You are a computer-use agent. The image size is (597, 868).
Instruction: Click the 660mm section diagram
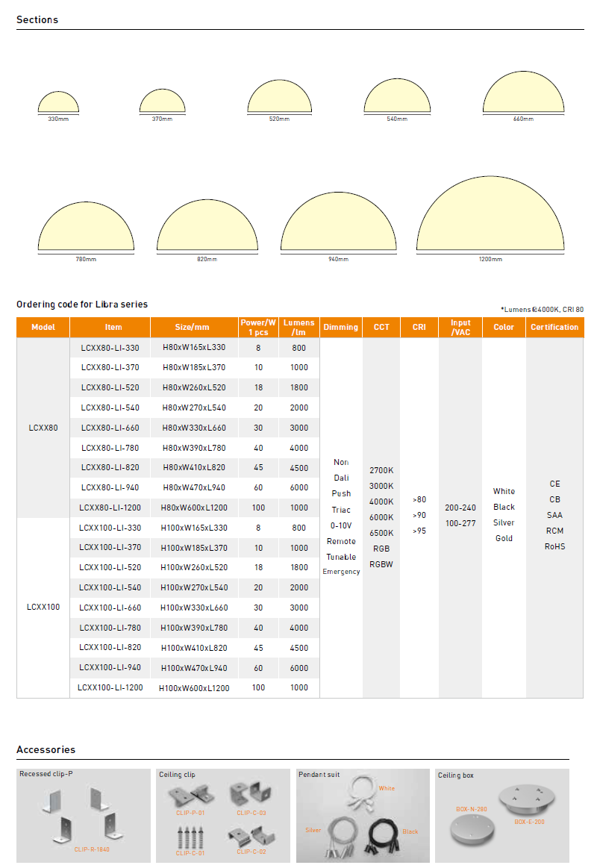(523, 93)
